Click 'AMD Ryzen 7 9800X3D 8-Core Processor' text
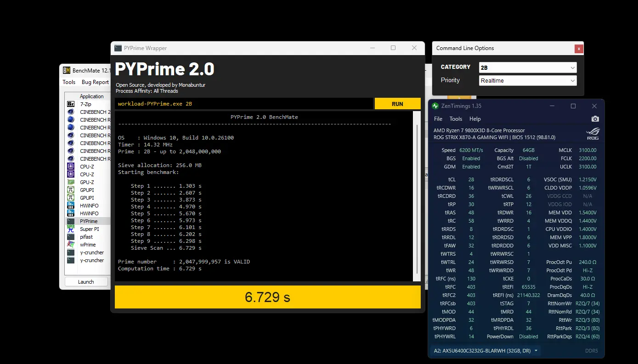This screenshot has width=638, height=364. click(479, 130)
